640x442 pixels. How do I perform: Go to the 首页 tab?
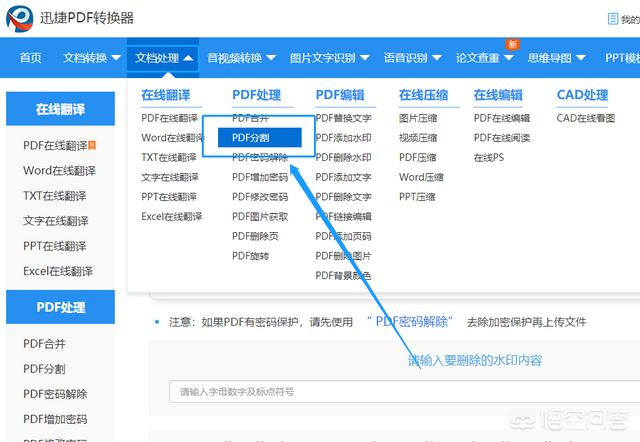31,58
